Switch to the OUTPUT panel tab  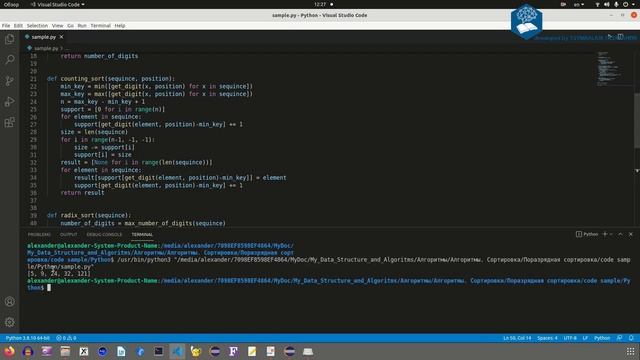[69, 234]
